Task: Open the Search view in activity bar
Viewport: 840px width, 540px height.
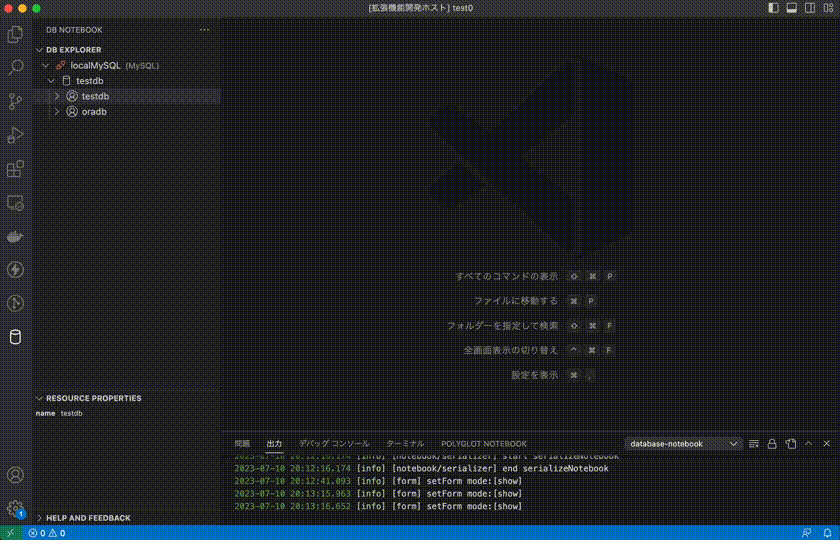Action: pos(16,68)
